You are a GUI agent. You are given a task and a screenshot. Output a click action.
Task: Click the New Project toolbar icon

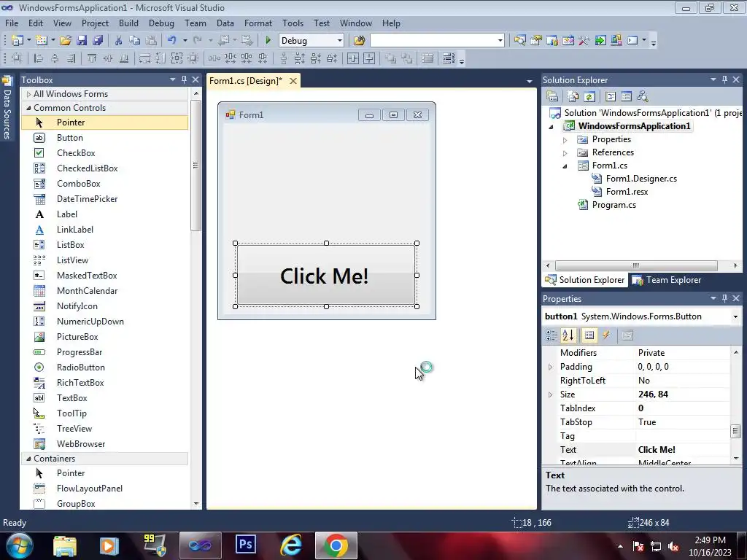coord(18,41)
